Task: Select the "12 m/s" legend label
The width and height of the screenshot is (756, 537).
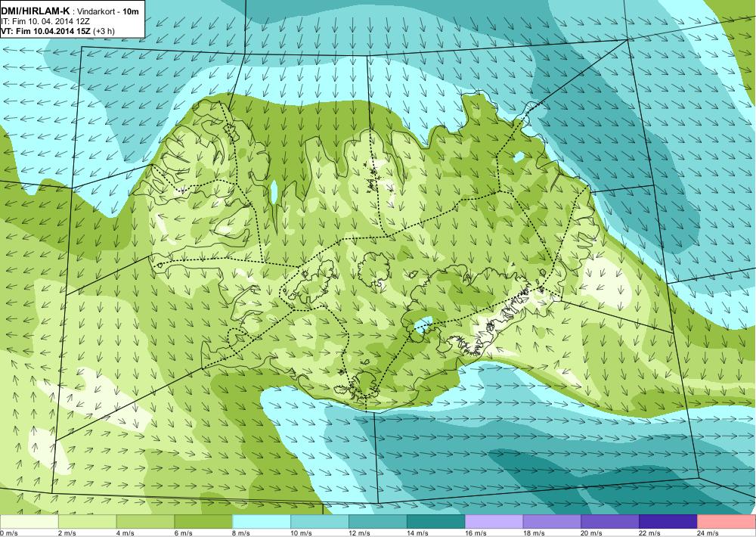Action: [x=360, y=533]
